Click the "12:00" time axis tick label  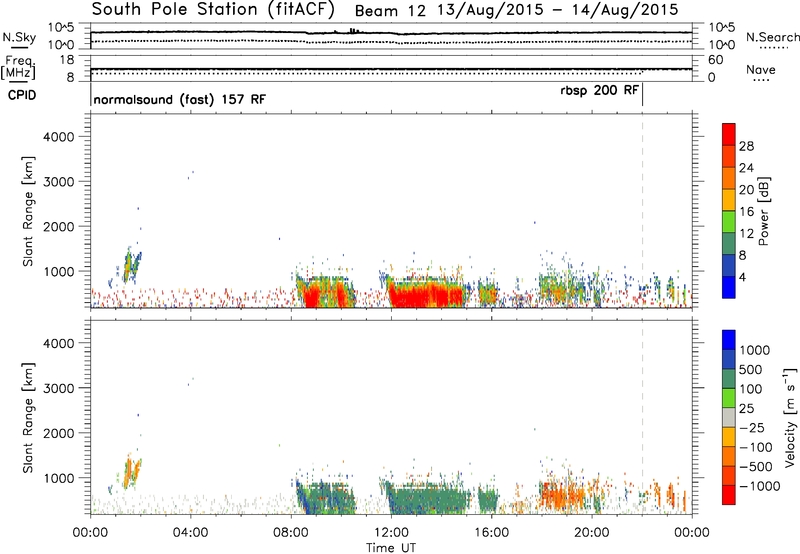click(391, 533)
